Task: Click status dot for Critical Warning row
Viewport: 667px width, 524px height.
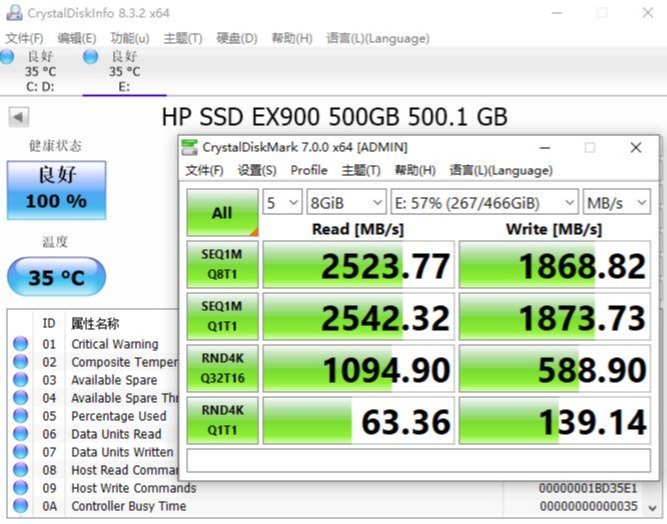Action: 20,344
